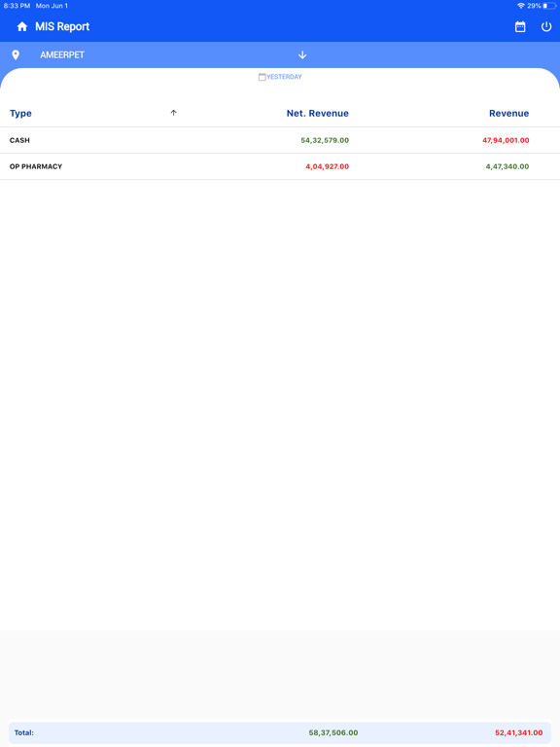560x747 pixels.
Task: Go to home via house icon
Action: tap(22, 26)
